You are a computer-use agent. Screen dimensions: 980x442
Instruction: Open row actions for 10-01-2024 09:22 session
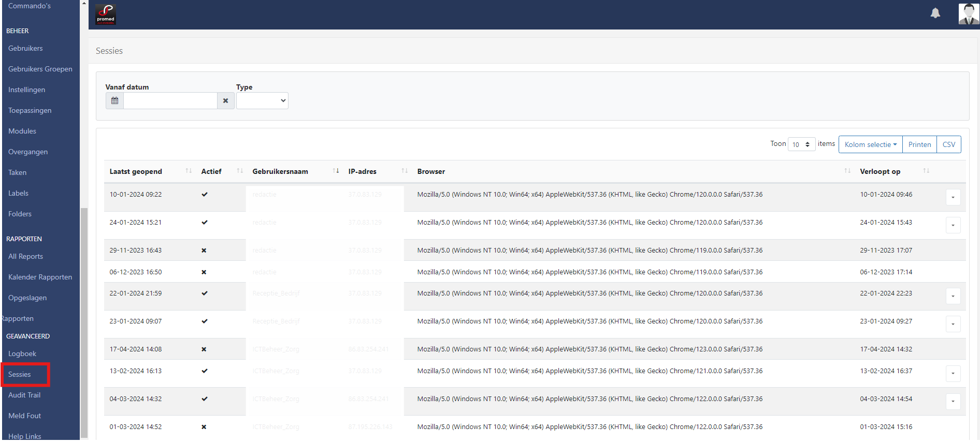click(953, 197)
